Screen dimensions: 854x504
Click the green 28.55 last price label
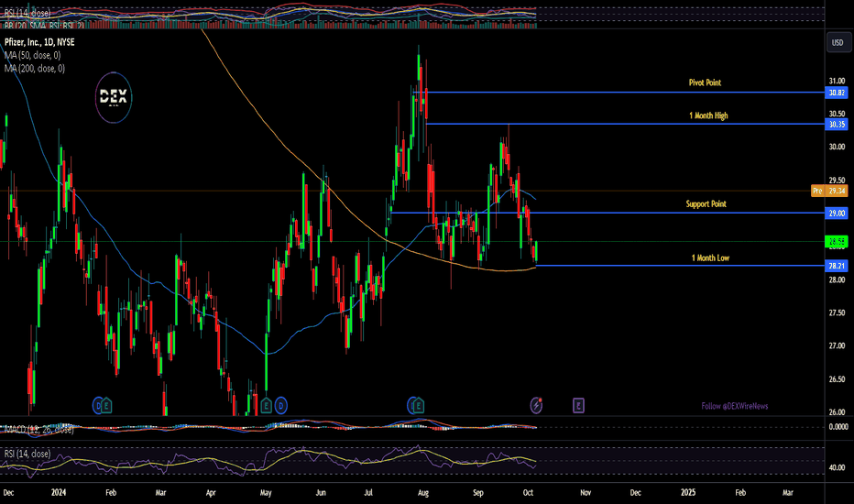point(837,241)
